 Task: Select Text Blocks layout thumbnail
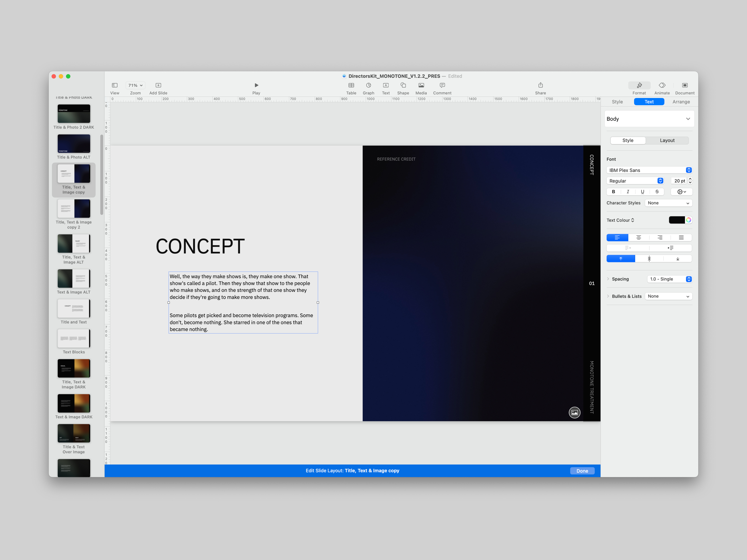[74, 339]
